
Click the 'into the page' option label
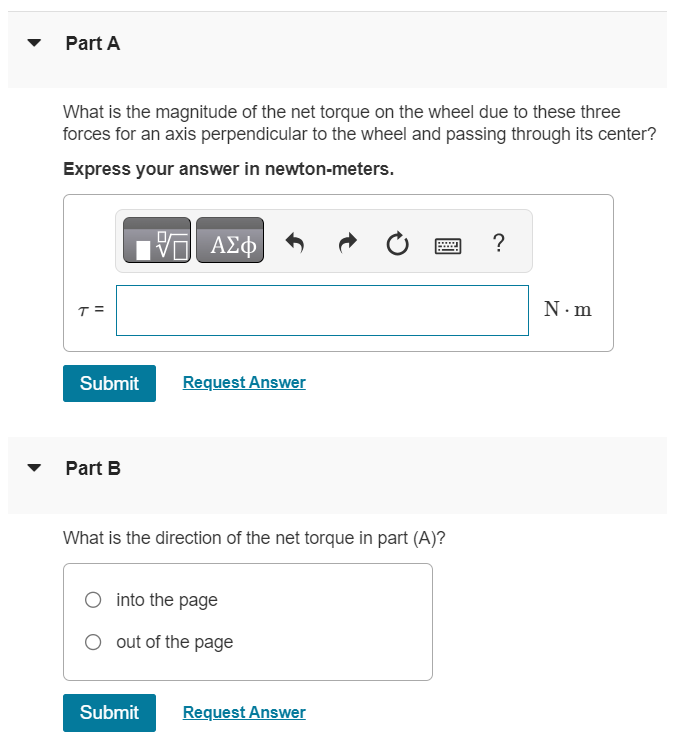pyautogui.click(x=167, y=600)
